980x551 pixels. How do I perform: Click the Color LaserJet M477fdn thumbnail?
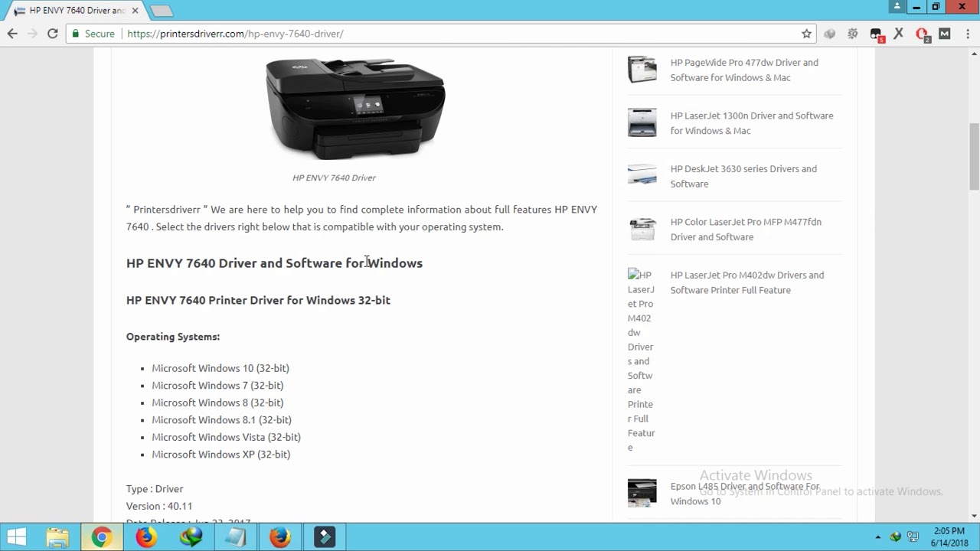tap(642, 229)
